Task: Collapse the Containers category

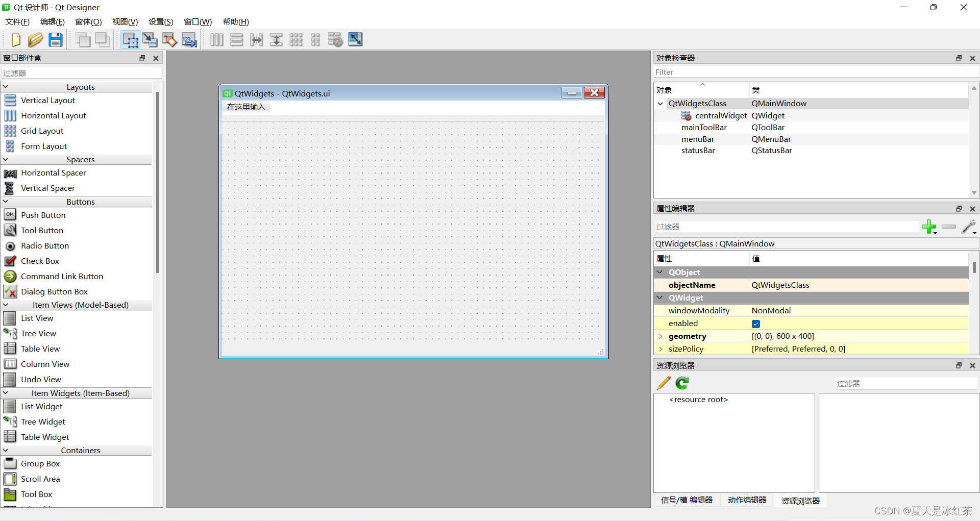Action: 6,450
